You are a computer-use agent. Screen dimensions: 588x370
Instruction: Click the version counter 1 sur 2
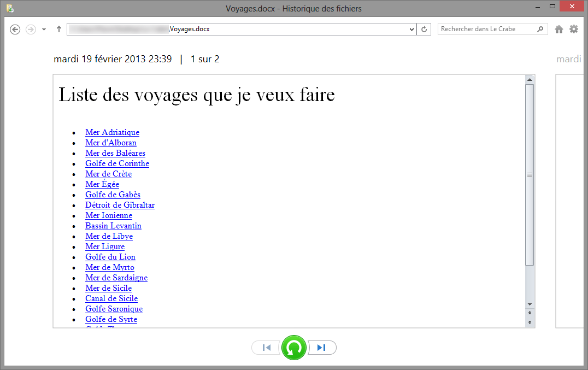[x=205, y=59]
